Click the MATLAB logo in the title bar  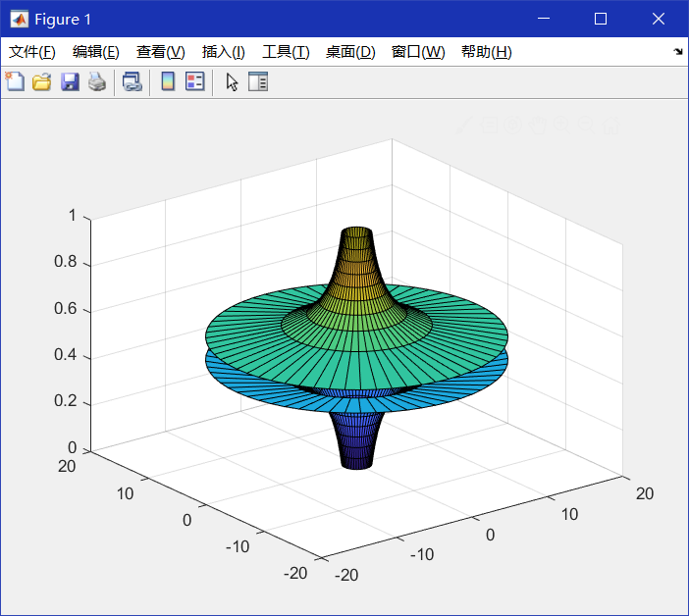coord(20,19)
